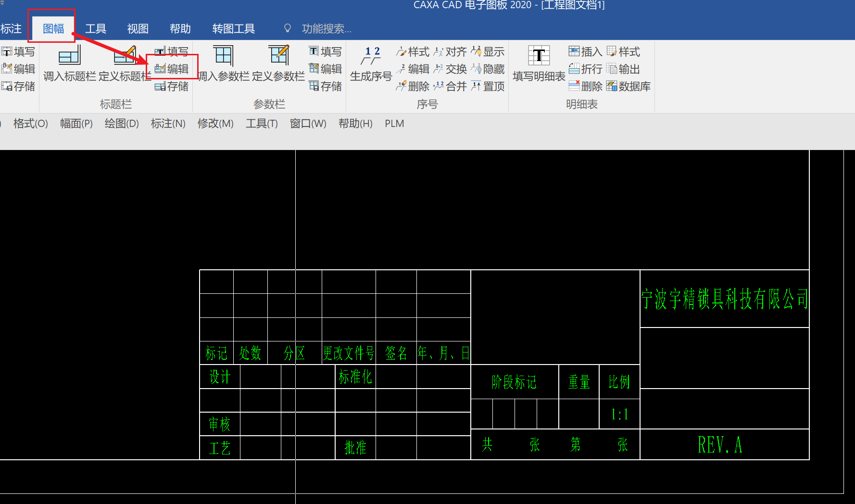
Task: Open 样式 in the 明细表 group
Action: [x=623, y=51]
